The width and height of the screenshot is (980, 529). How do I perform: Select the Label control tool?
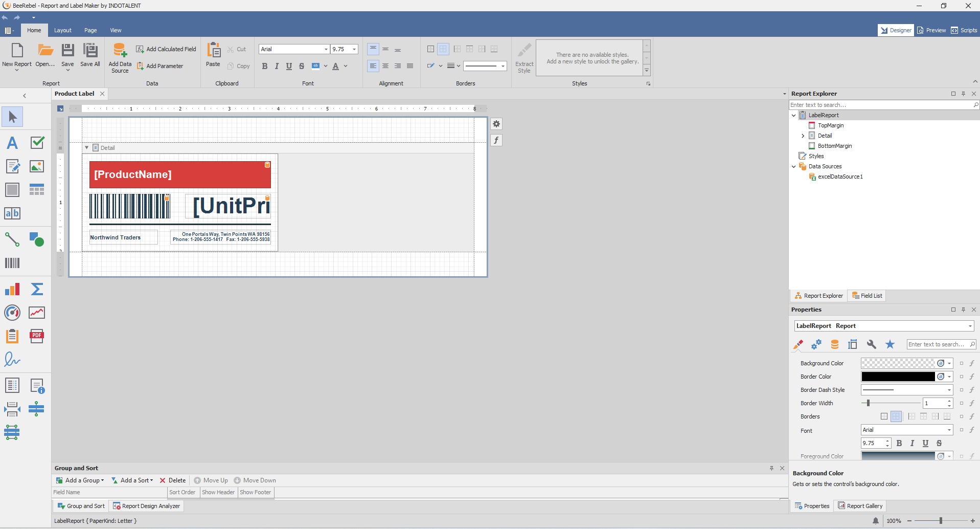(12, 143)
